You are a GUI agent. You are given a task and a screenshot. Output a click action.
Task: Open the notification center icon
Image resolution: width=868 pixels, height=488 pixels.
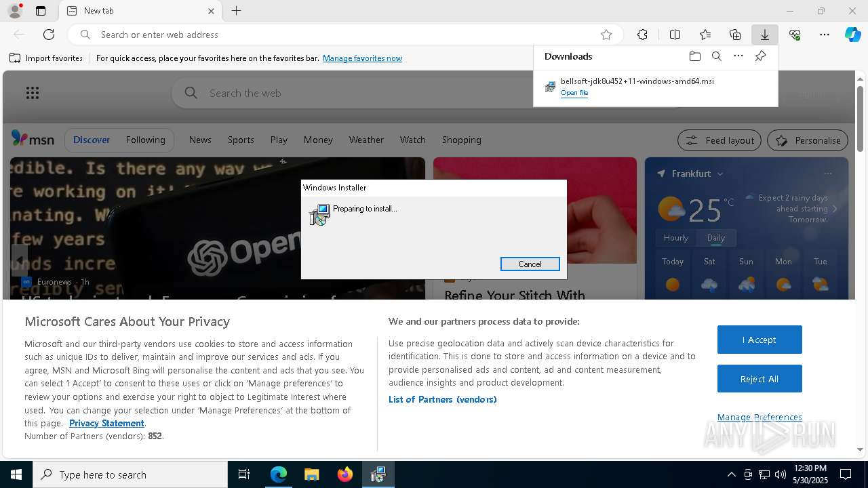click(x=846, y=474)
